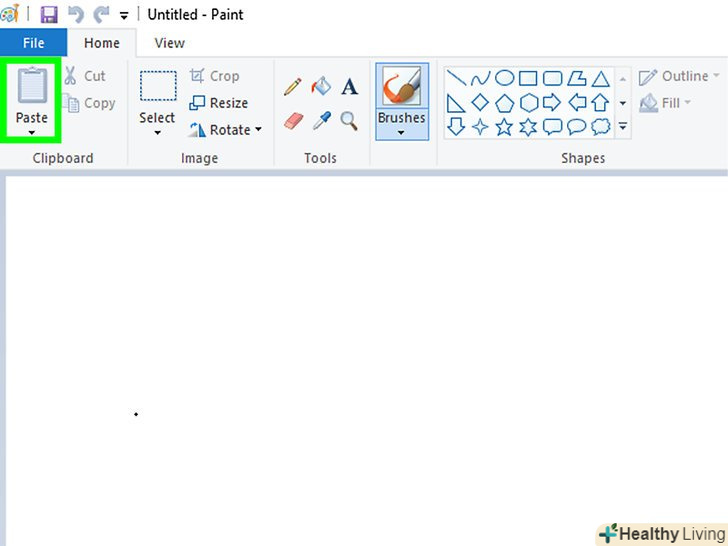
Task: Select the Triangle shape
Action: click(601, 78)
